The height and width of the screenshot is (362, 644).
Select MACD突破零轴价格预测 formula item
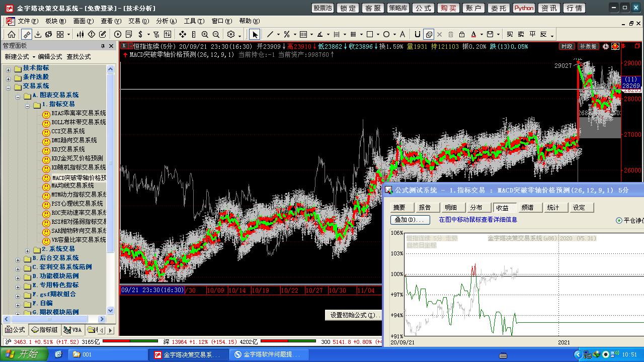pos(79,177)
